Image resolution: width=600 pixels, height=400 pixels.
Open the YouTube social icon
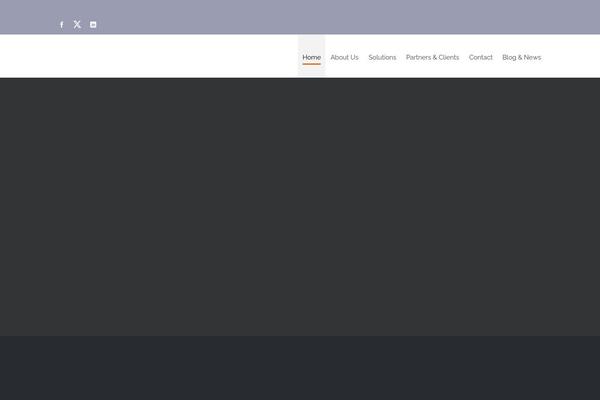pos(93,24)
